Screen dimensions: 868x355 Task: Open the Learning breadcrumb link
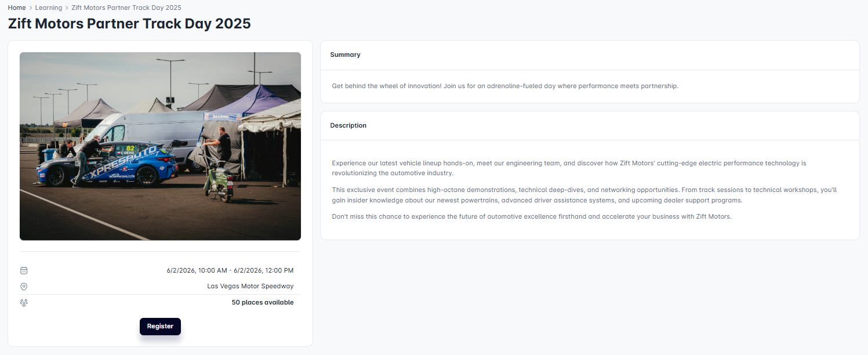tap(48, 8)
